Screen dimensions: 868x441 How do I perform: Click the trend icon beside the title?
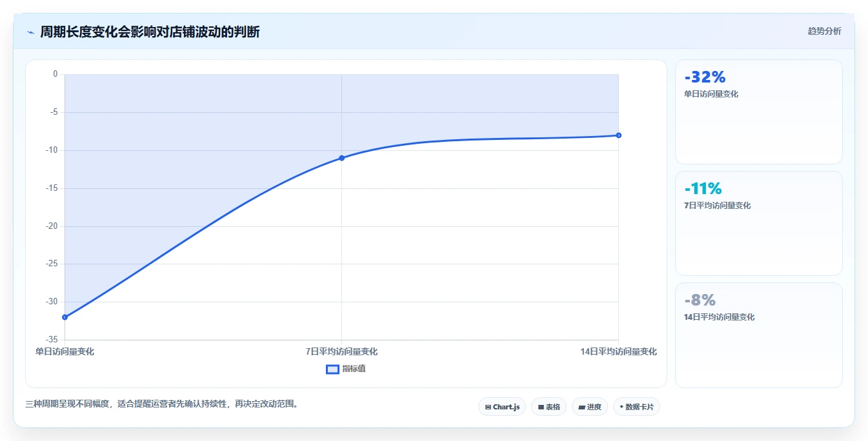[x=31, y=32]
